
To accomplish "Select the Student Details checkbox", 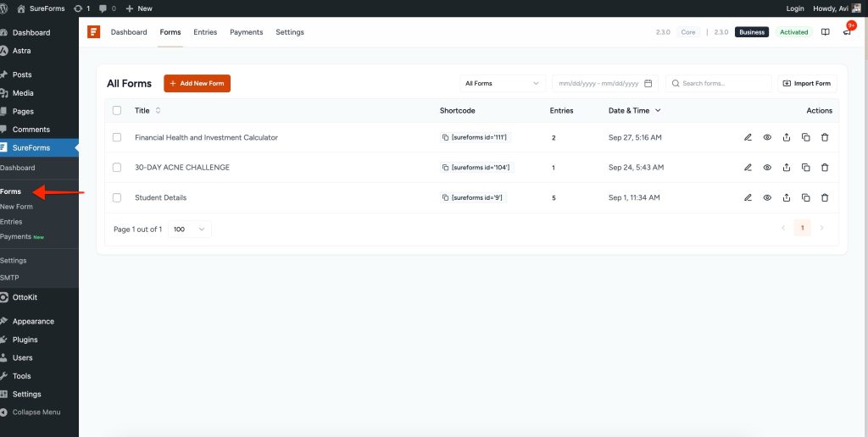I will click(x=117, y=197).
